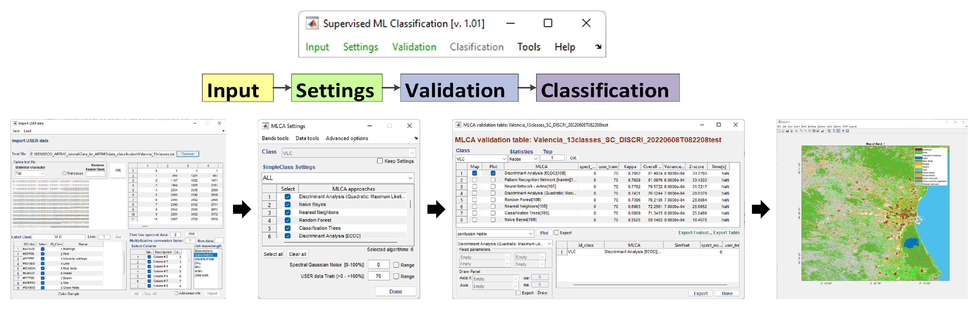Select the Edit Plot arrow pointer tool
Viewport: 980px width, 311px height.
pyautogui.click(x=797, y=131)
